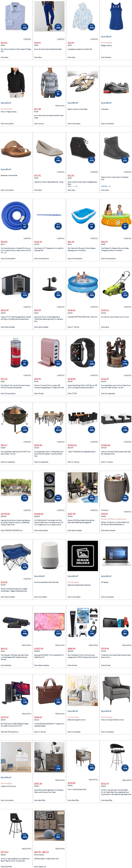Select the blue tank top thumbnail
Image resolution: width=132 pixels, height=868 pixels.
click(x=116, y=16)
